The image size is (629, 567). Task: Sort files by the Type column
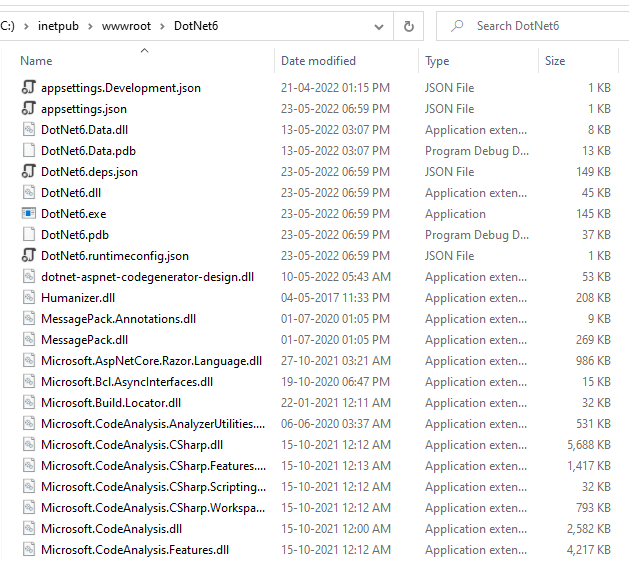(x=437, y=61)
